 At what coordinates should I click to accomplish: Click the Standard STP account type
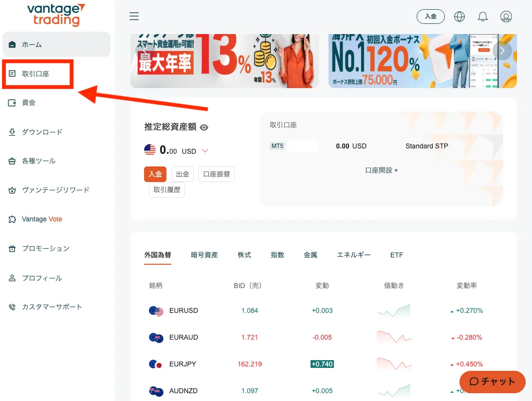pyautogui.click(x=427, y=146)
